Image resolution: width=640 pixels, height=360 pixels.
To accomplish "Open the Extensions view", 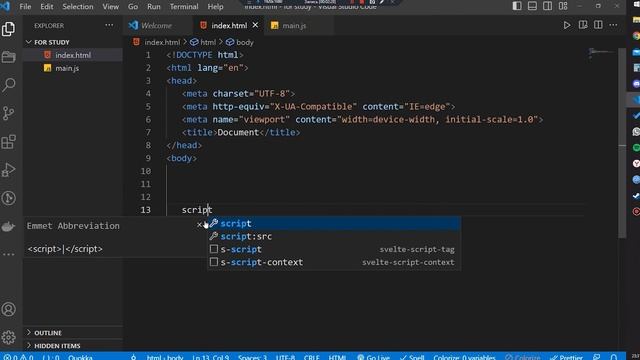I will pyautogui.click(x=9, y=142).
